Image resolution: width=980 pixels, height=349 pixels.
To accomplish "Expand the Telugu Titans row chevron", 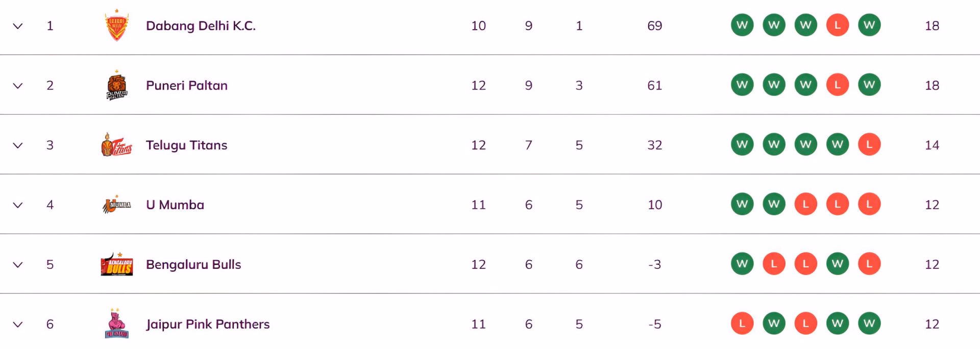I will (18, 145).
